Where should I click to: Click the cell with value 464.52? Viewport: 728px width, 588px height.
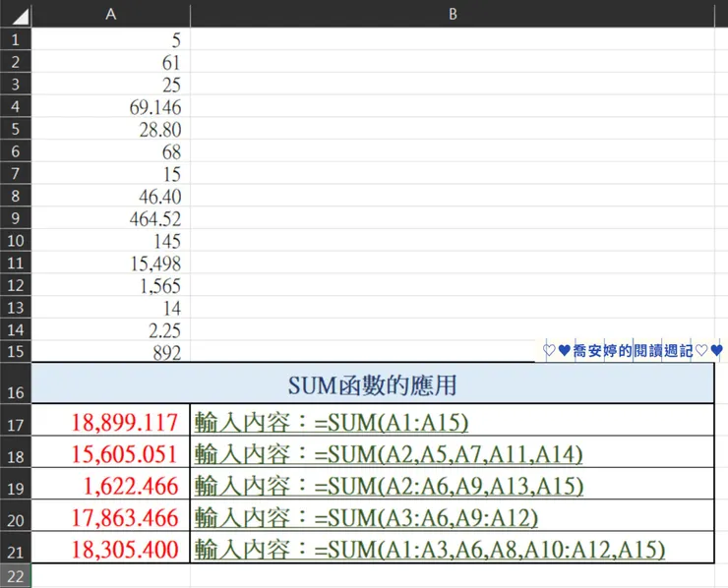click(110, 217)
